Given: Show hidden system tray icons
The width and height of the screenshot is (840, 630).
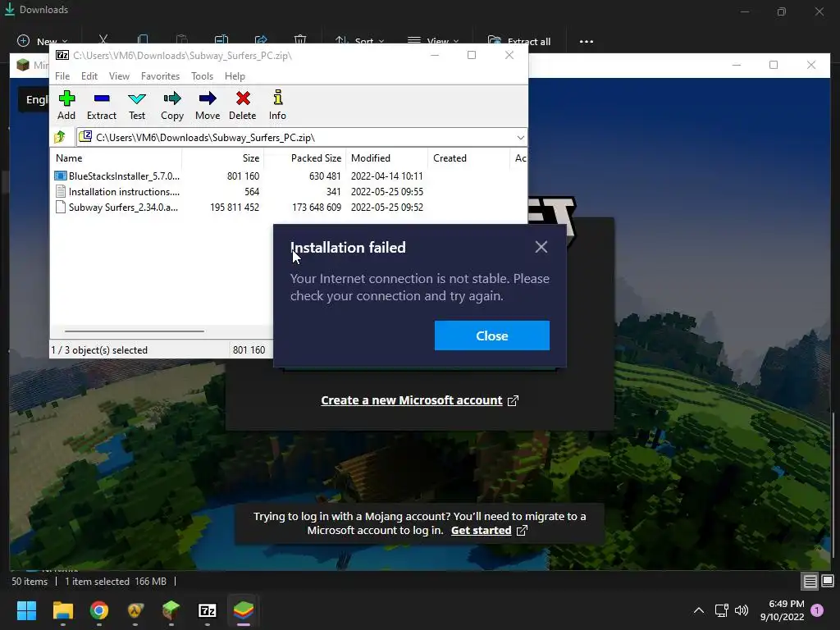Looking at the screenshot, I should [699, 610].
